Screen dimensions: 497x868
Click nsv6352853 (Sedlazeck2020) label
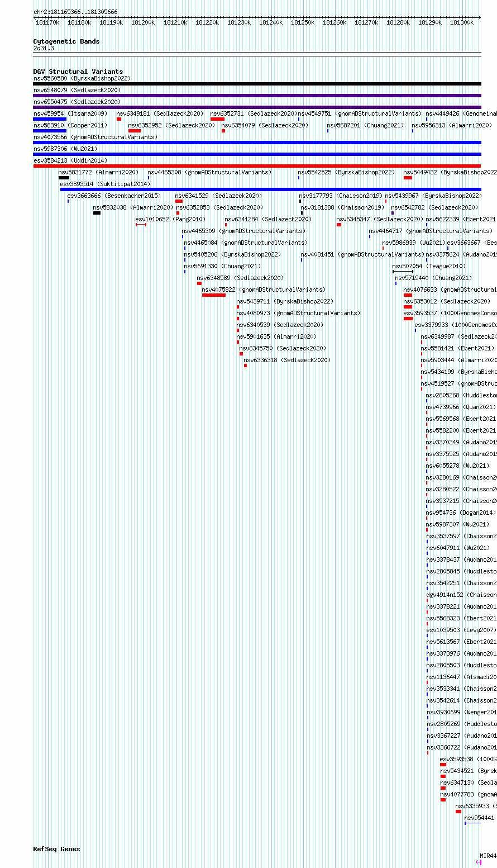pyautogui.click(x=220, y=208)
